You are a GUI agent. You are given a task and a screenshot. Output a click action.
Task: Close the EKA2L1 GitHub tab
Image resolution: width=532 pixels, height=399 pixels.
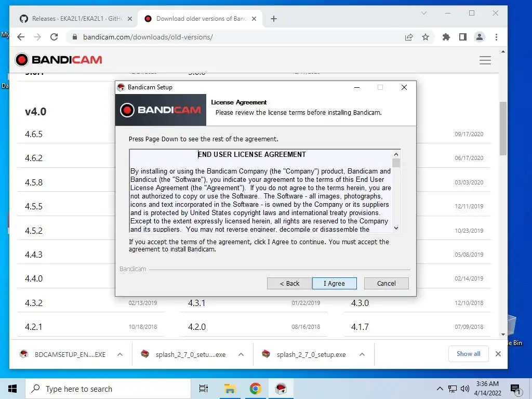point(129,19)
